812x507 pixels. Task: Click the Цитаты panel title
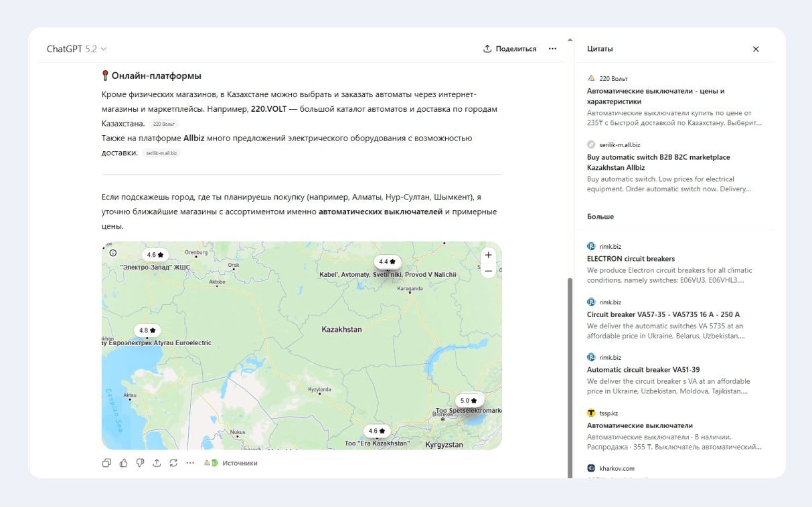[x=600, y=49]
